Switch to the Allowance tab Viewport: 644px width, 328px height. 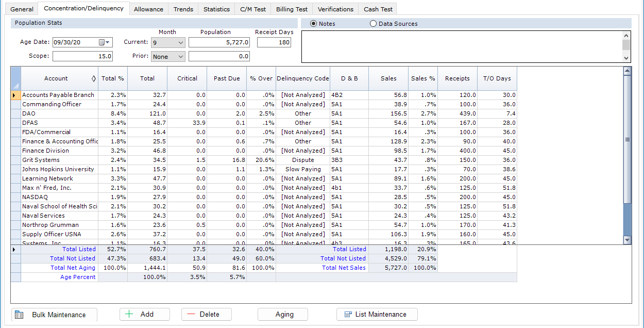coord(148,9)
